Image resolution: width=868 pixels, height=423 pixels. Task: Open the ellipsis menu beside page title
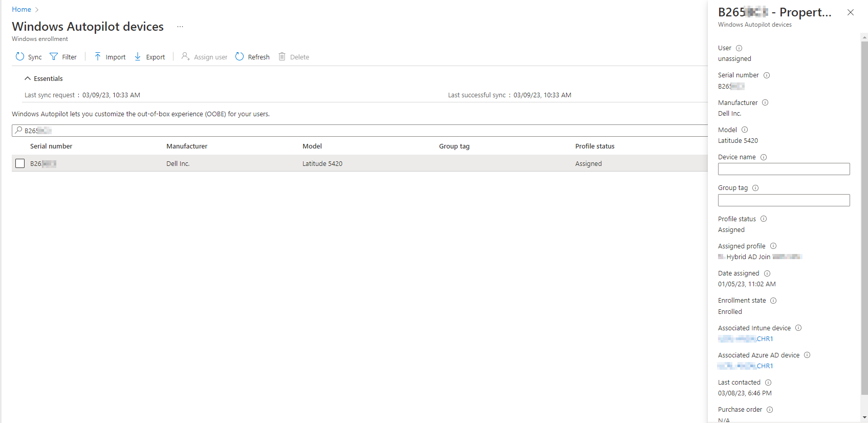tap(180, 27)
